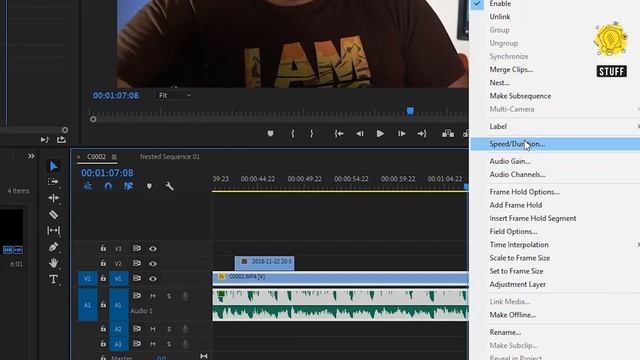Select the Slip tool
640x360 pixels.
[x=53, y=231]
